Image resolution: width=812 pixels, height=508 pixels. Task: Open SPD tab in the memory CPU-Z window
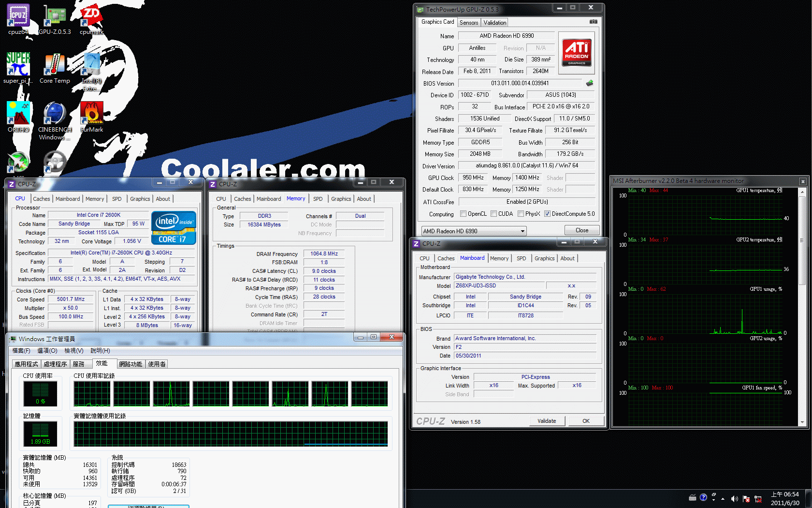coord(318,199)
